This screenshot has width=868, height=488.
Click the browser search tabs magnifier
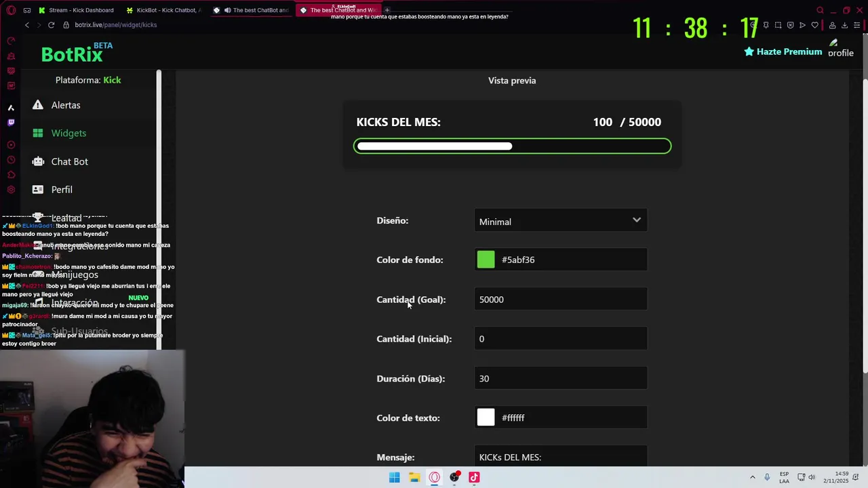pos(820,10)
